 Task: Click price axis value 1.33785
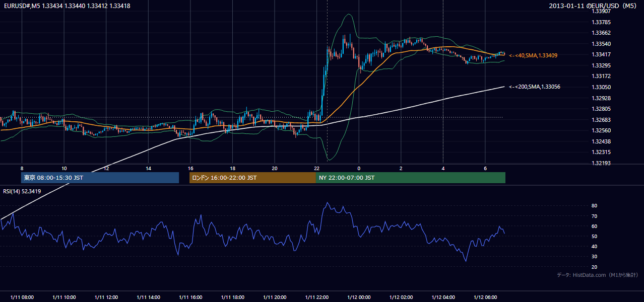tap(601, 22)
